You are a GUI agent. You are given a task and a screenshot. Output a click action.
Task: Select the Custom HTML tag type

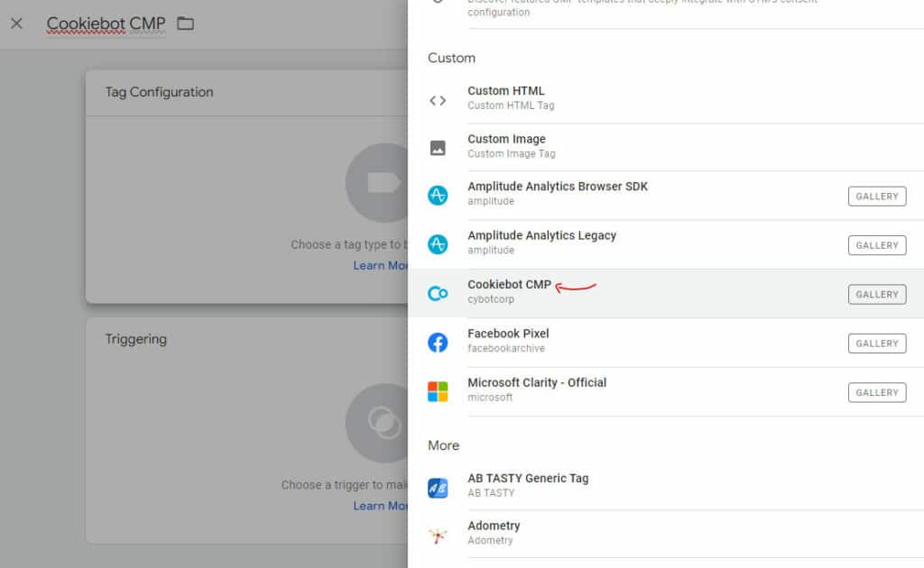click(x=666, y=98)
